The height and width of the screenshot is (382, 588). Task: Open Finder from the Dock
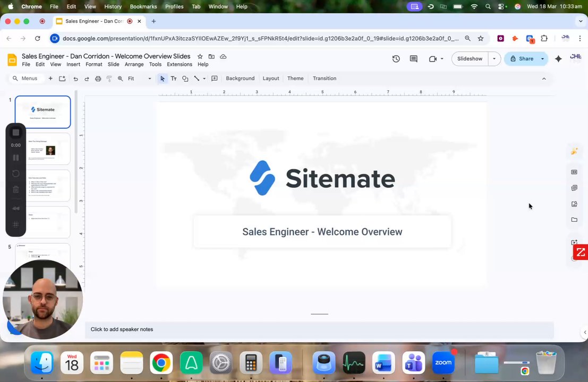pyautogui.click(x=41, y=362)
